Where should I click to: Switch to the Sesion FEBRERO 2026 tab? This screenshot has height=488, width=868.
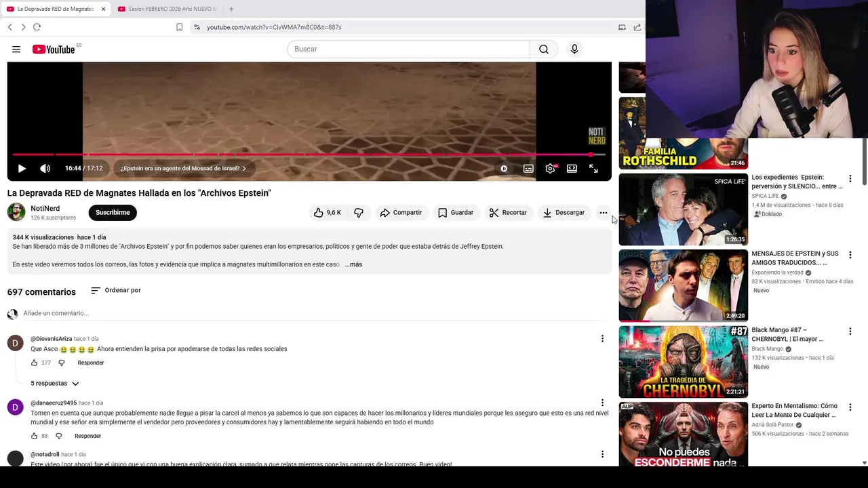pos(167,9)
